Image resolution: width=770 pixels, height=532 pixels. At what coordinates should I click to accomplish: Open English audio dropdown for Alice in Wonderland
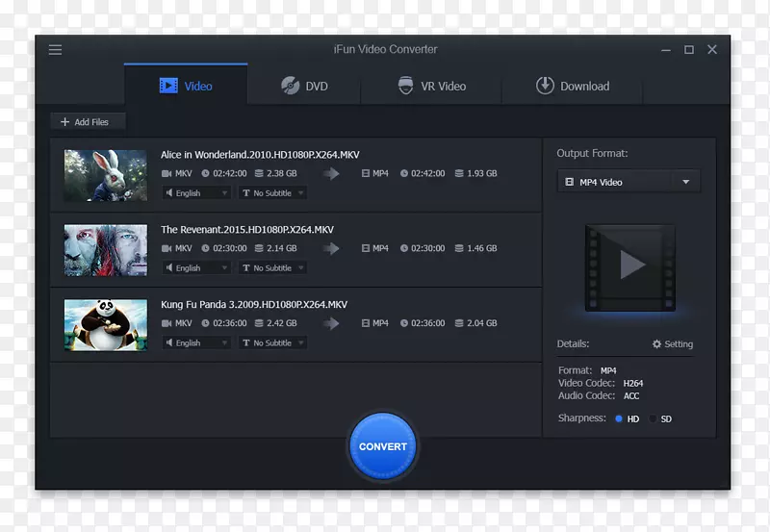pyautogui.click(x=196, y=193)
